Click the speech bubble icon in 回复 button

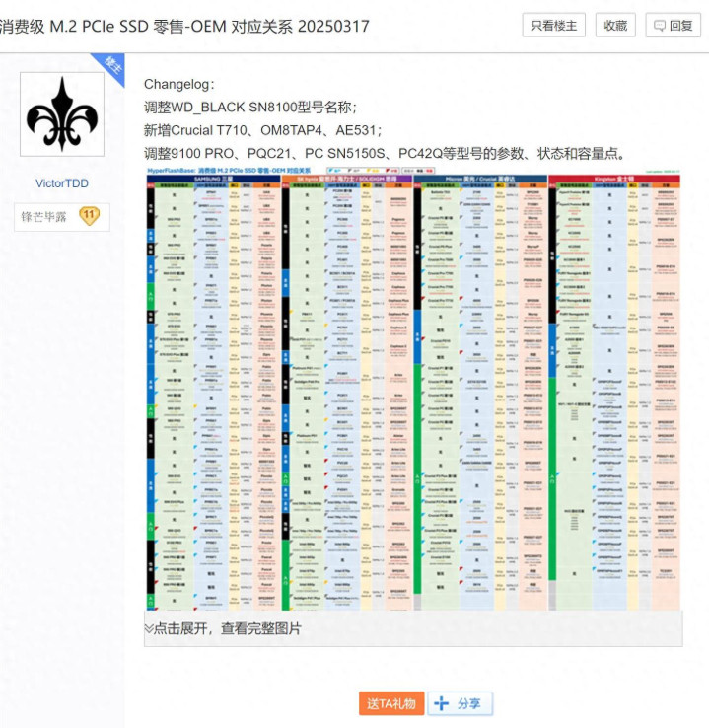click(660, 26)
